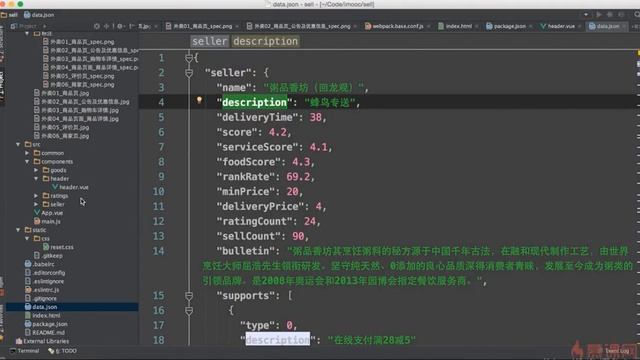Close the header.vue tab
This screenshot has height=360, width=640.
click(x=580, y=27)
